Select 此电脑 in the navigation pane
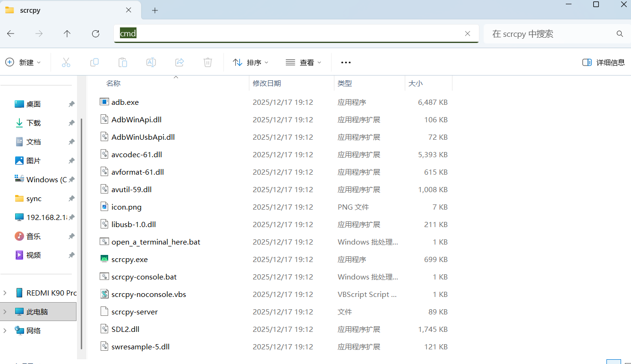This screenshot has height=364, width=631. pyautogui.click(x=38, y=312)
